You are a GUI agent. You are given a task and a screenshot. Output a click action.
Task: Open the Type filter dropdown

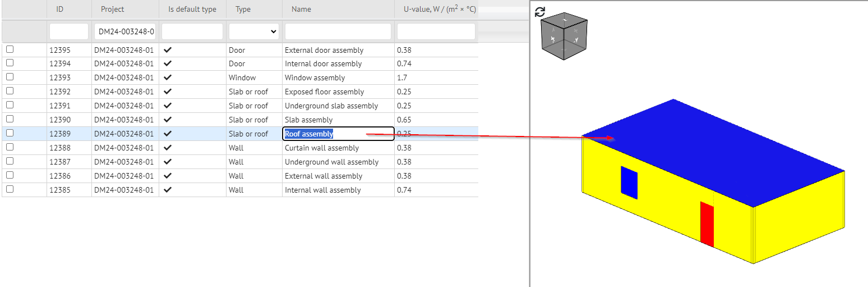click(254, 31)
